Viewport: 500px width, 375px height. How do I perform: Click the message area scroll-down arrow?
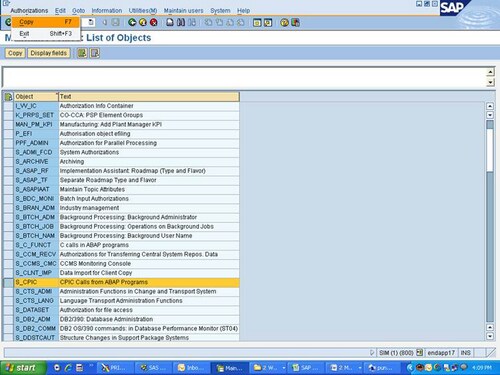pos(490,82)
